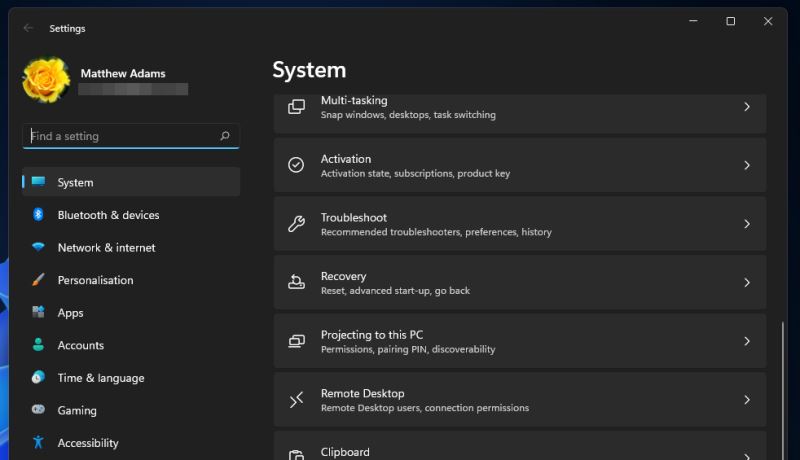
Task: Click the Recovery icon
Action: 296,282
